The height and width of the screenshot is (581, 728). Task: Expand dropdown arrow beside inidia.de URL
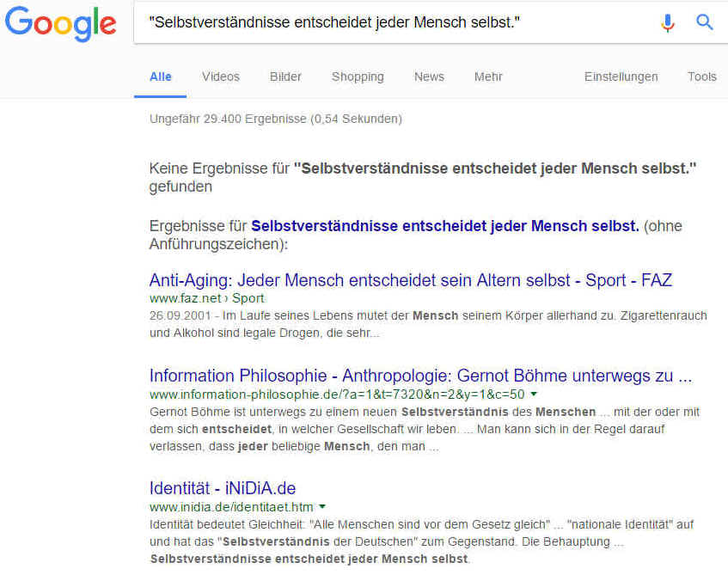(x=322, y=506)
